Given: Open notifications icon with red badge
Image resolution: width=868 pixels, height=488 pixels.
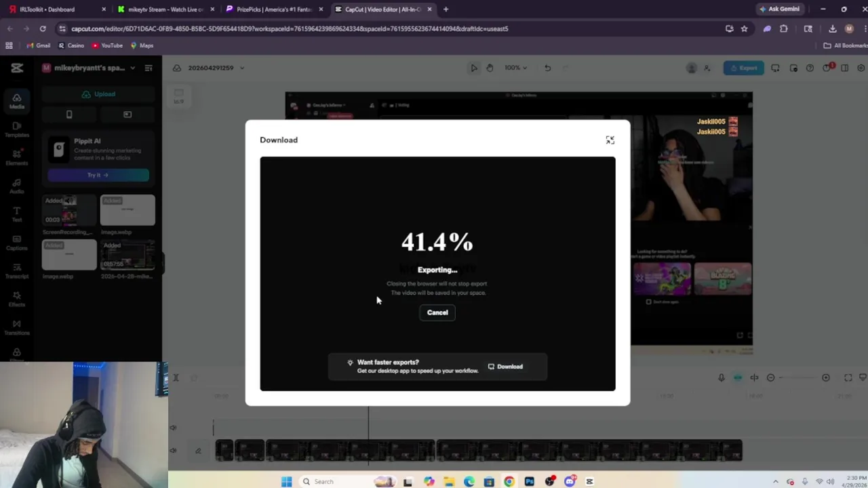Looking at the screenshot, I should click(x=827, y=68).
